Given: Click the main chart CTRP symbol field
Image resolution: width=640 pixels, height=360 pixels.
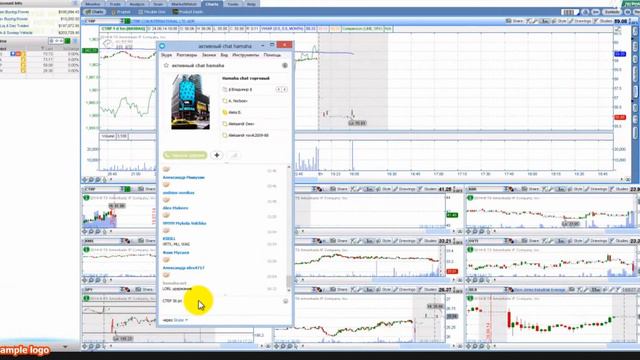Looking at the screenshot, I should [x=101, y=21].
